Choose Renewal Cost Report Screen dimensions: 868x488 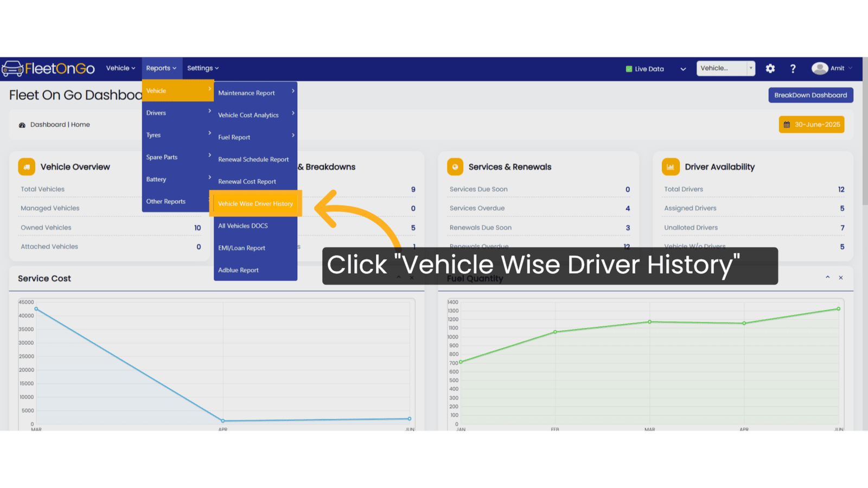point(256,182)
